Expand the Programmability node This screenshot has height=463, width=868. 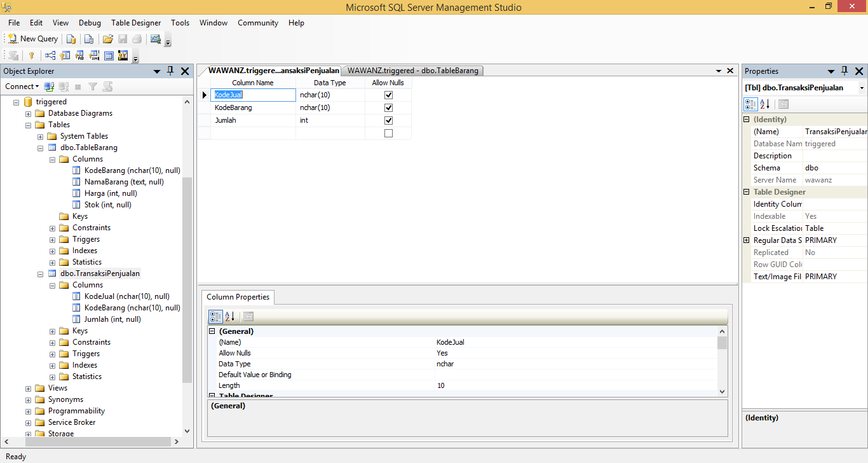pyautogui.click(x=29, y=411)
